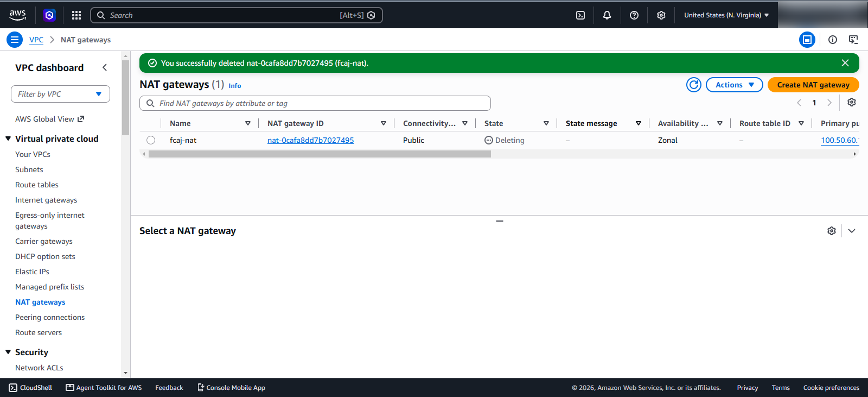Screen dimensions: 868x397
Task: Open the Actions dropdown
Action: tap(735, 85)
